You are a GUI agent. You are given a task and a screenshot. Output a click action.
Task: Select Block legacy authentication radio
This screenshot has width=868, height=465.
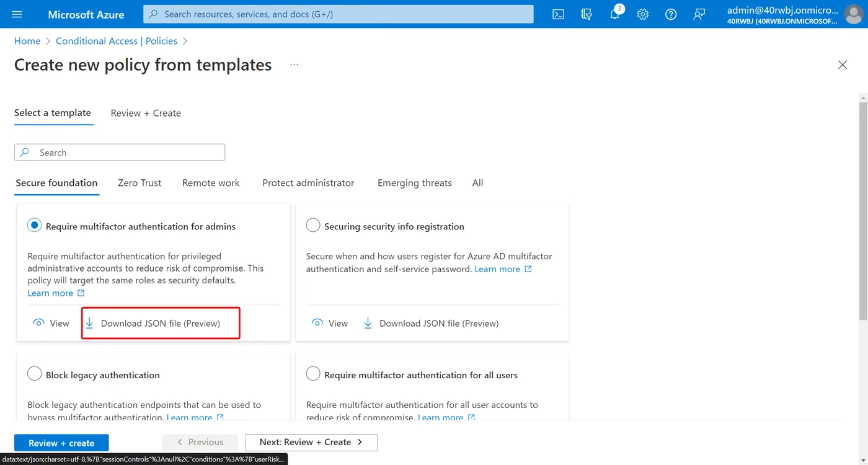click(35, 374)
